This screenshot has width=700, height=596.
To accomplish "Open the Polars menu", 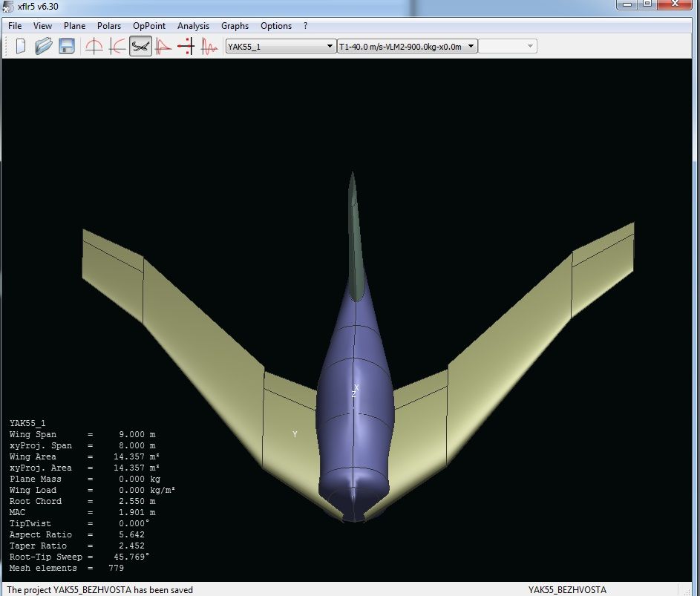I will tap(109, 26).
